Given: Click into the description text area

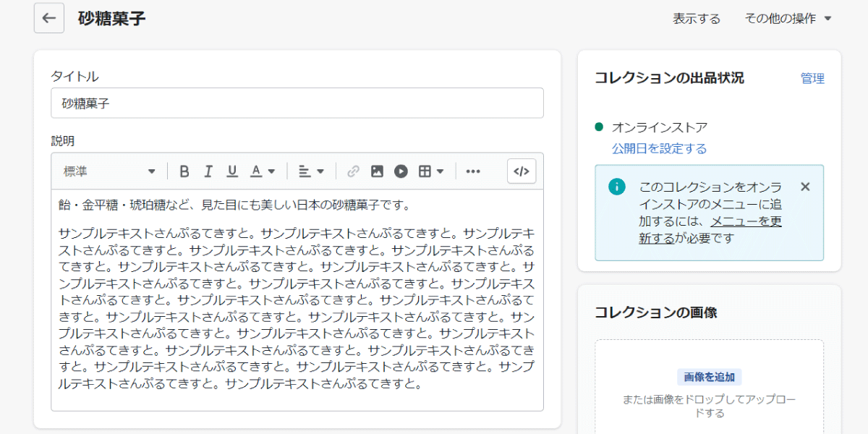Looking at the screenshot, I should coord(297,300).
